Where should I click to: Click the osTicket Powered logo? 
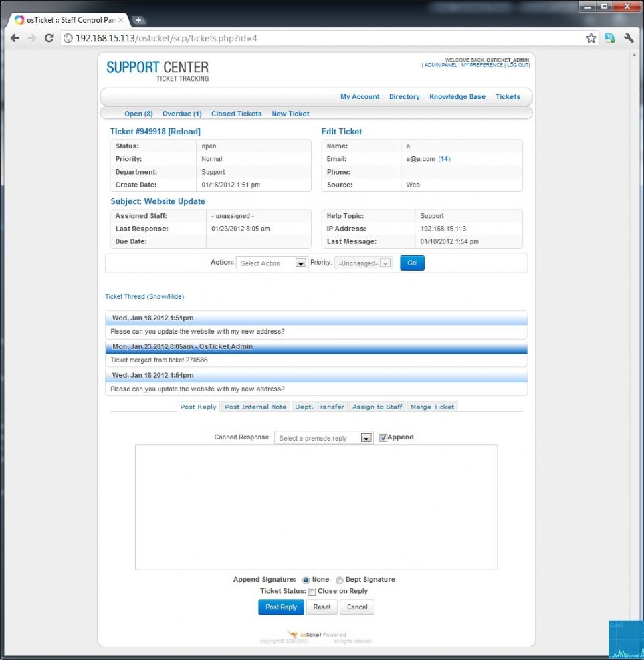coord(316,635)
